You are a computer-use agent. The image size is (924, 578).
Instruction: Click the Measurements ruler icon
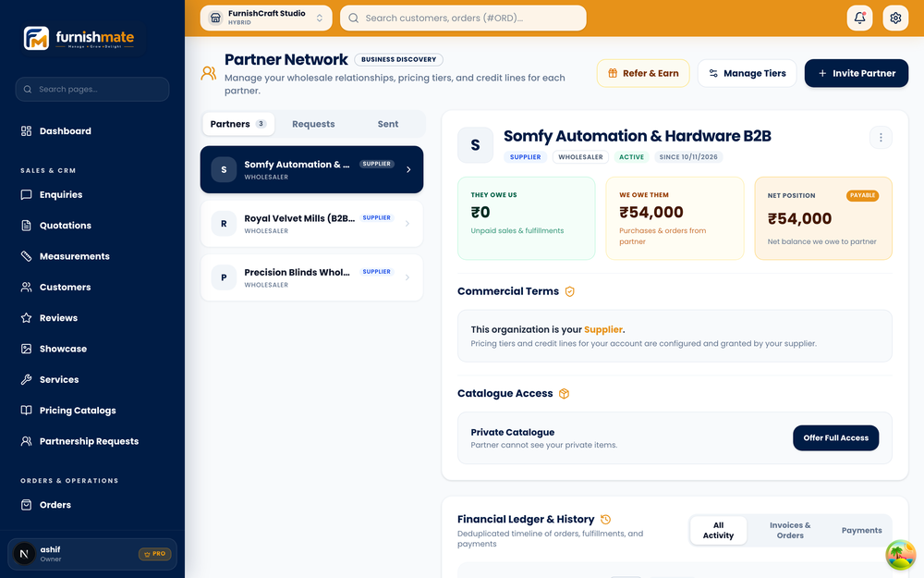coord(26,256)
